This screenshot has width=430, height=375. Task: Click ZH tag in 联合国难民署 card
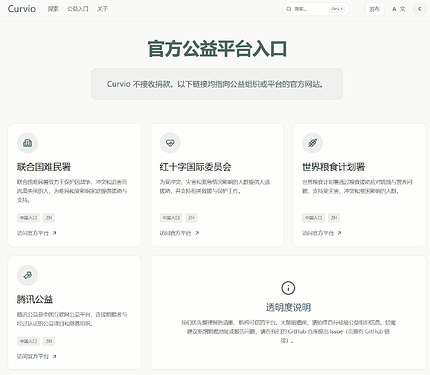point(49,218)
